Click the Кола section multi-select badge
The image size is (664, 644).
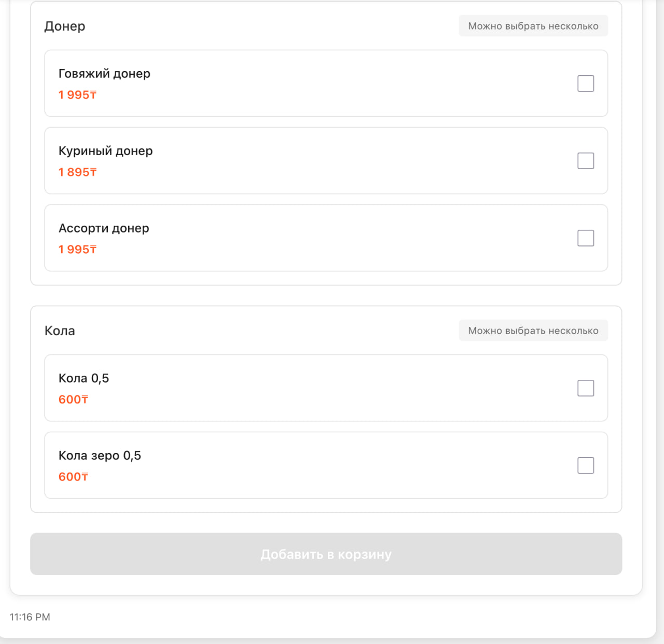coord(533,331)
